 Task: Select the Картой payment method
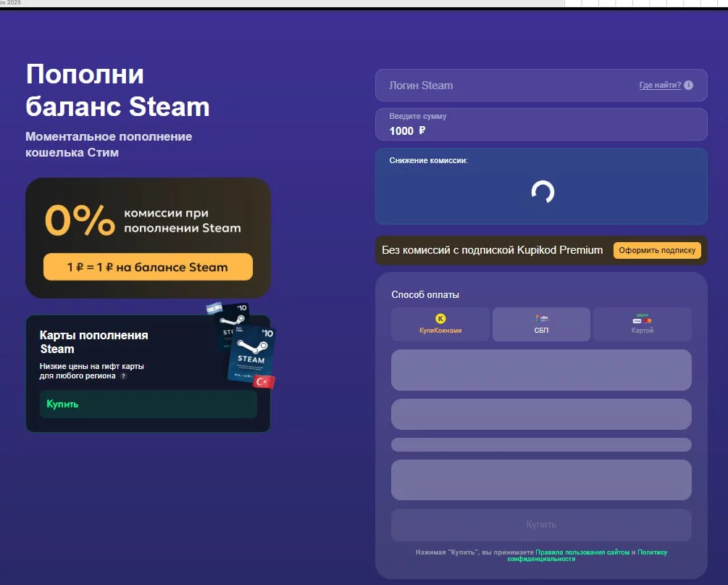(x=642, y=324)
